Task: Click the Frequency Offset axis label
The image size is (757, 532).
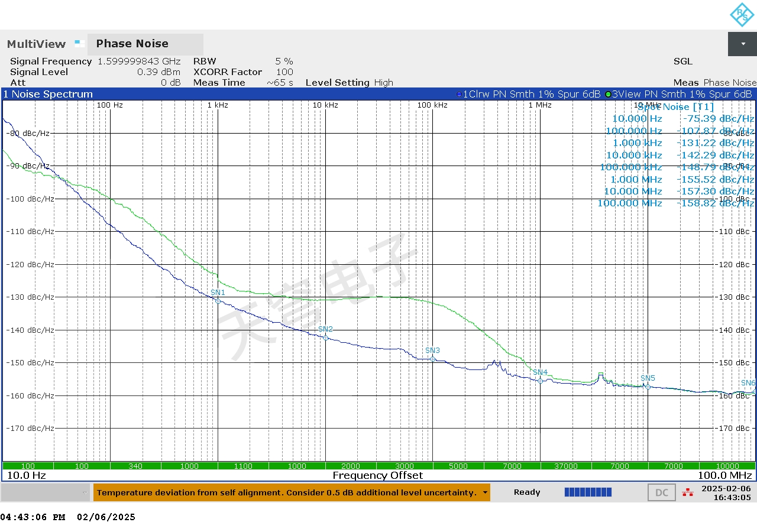Action: pos(378,475)
